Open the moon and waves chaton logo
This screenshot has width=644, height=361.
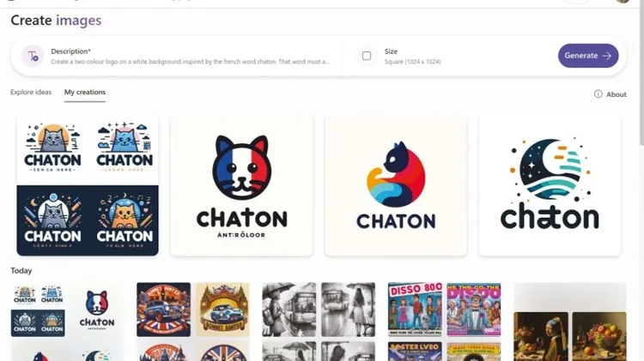pos(550,186)
